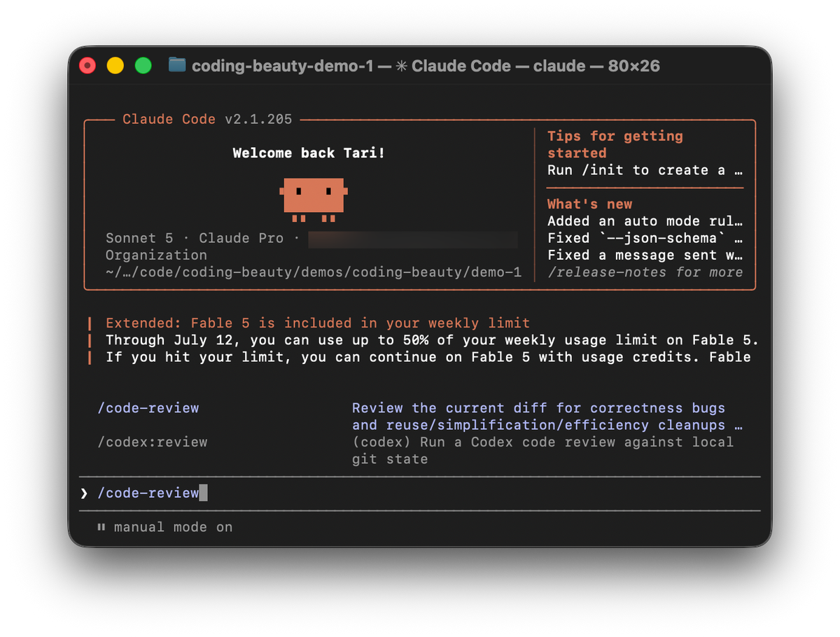This screenshot has width=840, height=637.
Task: Click the 'If you hit your limit' line
Action: pyautogui.click(x=428, y=357)
